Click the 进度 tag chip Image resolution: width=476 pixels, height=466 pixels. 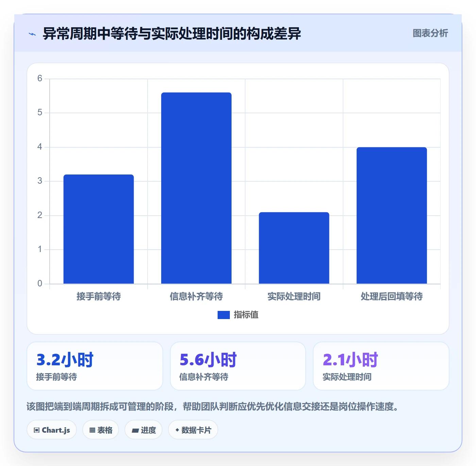pyautogui.click(x=143, y=430)
